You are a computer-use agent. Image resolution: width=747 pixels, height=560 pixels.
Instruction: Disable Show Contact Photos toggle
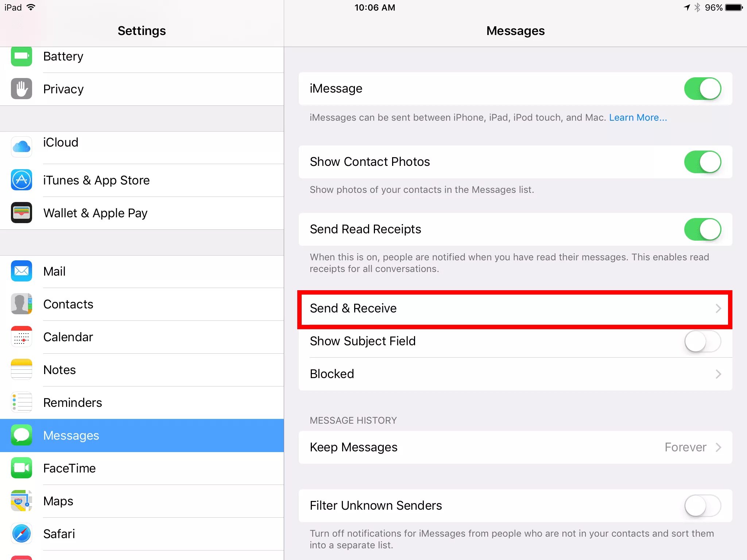[x=702, y=162]
